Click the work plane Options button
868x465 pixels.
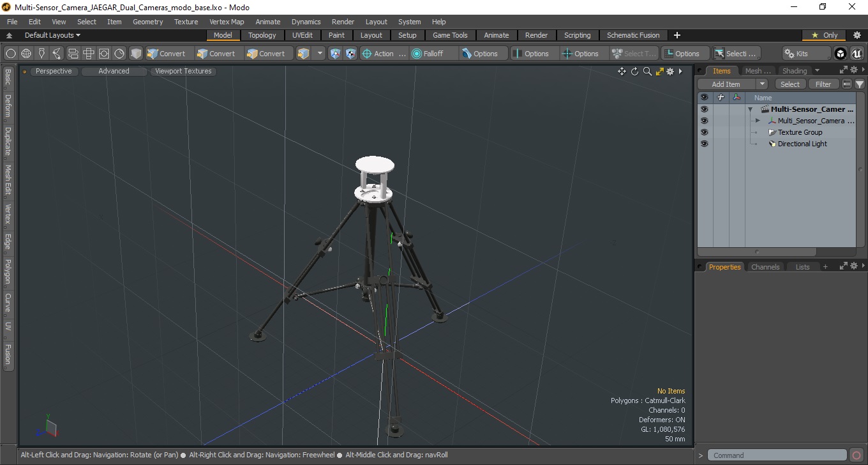[x=685, y=54]
